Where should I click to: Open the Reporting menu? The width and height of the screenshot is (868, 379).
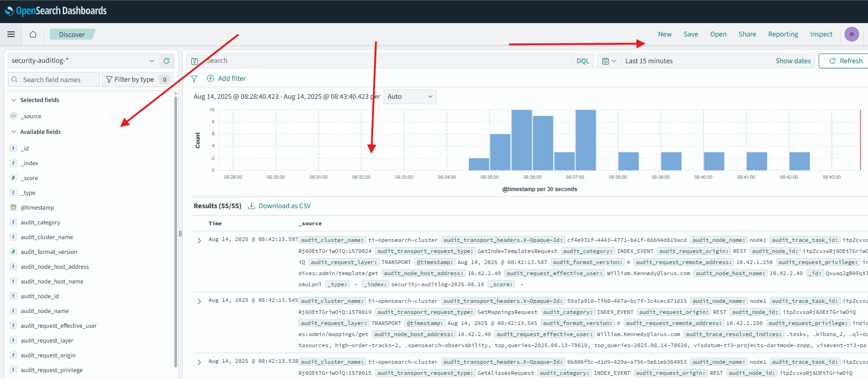(783, 34)
